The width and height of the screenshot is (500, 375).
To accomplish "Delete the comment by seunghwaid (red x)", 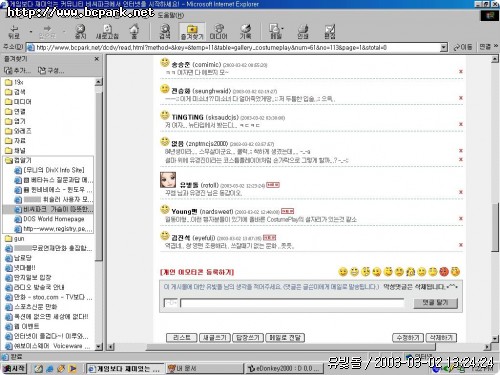I will (x=461, y=98).
